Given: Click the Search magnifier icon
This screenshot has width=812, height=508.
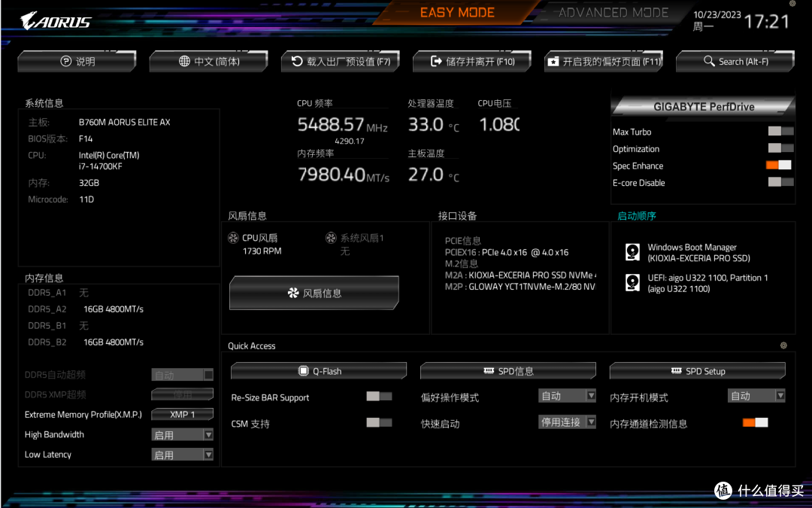Looking at the screenshot, I should coord(707,61).
